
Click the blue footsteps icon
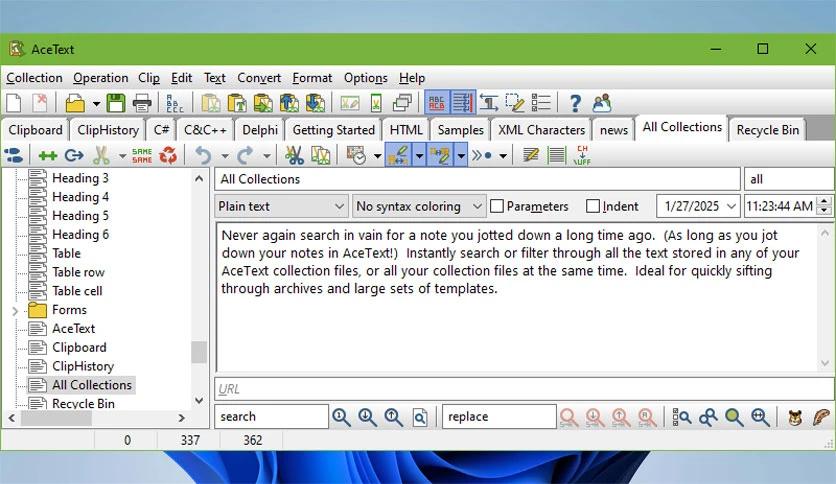(x=13, y=155)
